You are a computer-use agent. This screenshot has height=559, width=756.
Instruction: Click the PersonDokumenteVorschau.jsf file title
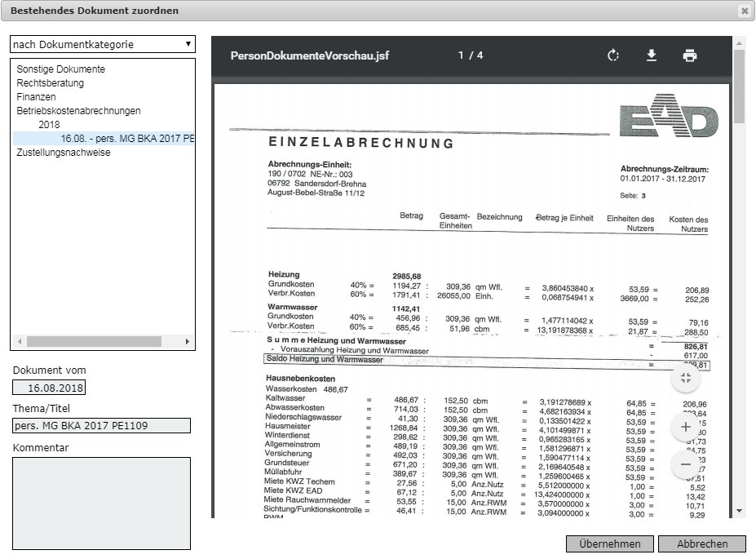coord(310,55)
